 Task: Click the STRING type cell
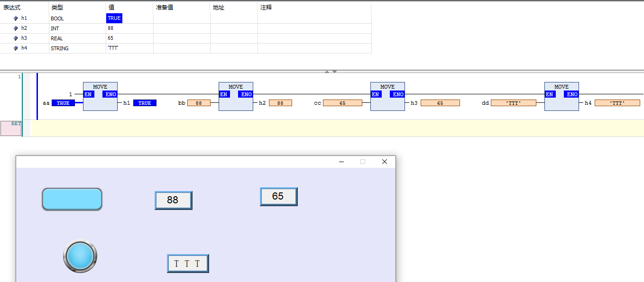coord(59,48)
